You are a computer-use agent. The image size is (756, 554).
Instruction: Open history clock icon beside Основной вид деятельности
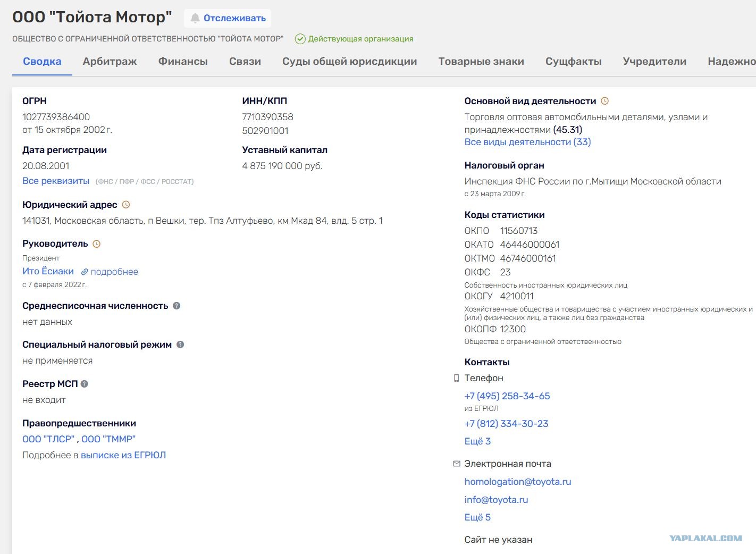tap(604, 101)
